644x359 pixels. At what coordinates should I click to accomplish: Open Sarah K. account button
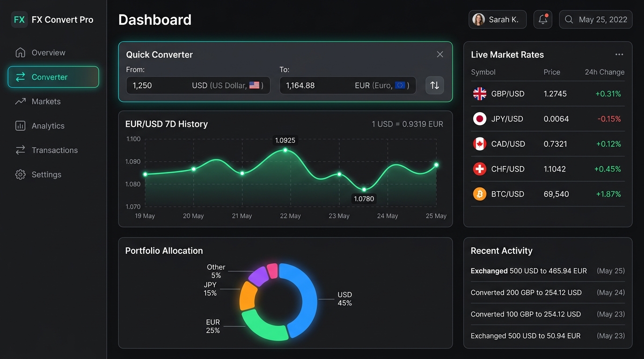(x=498, y=20)
